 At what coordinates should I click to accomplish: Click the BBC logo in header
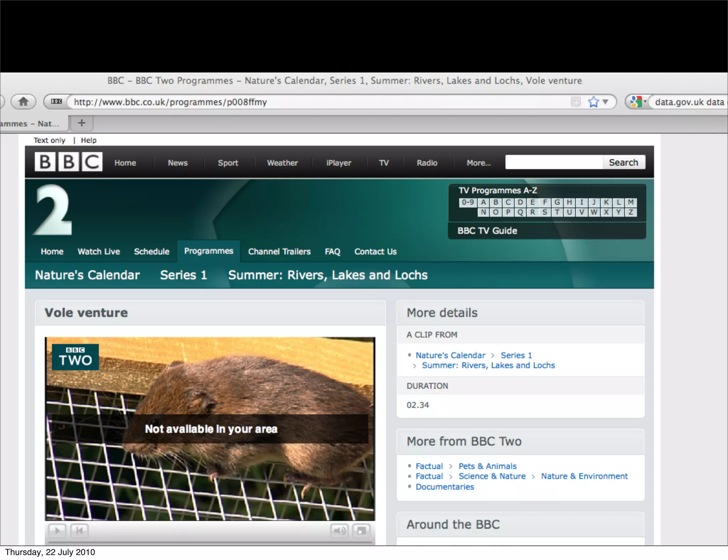[x=68, y=162]
